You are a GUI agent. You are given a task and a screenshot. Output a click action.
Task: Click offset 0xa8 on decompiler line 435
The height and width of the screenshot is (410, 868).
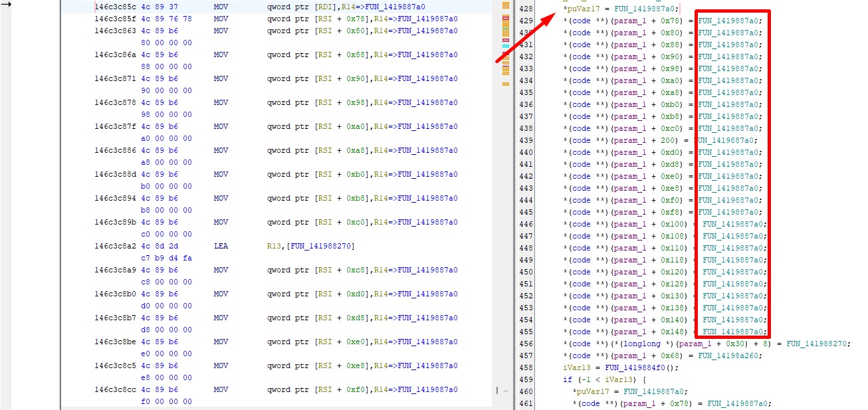670,92
